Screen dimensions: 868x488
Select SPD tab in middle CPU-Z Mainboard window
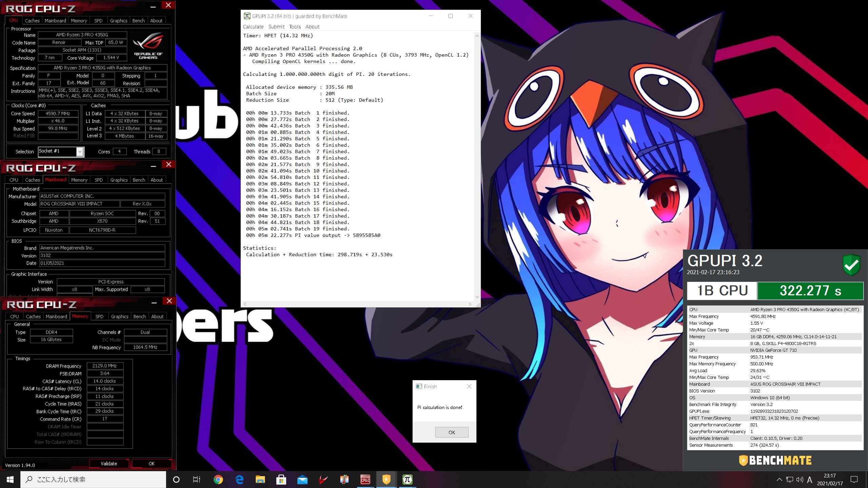click(x=99, y=180)
